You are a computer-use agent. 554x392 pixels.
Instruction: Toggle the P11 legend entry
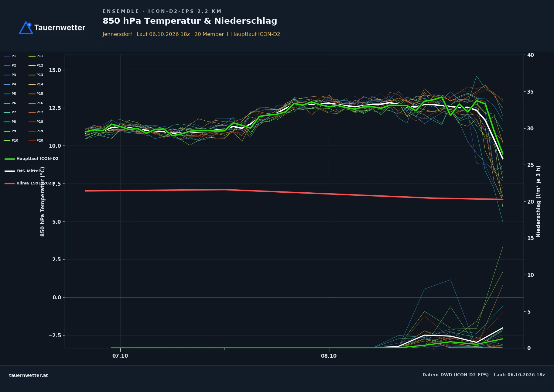tap(36, 56)
